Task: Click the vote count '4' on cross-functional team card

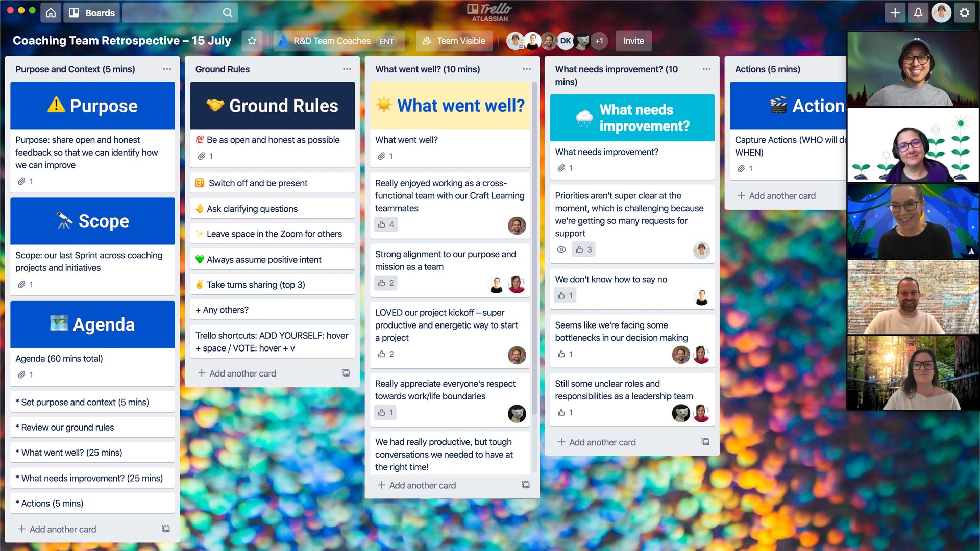Action: (391, 223)
